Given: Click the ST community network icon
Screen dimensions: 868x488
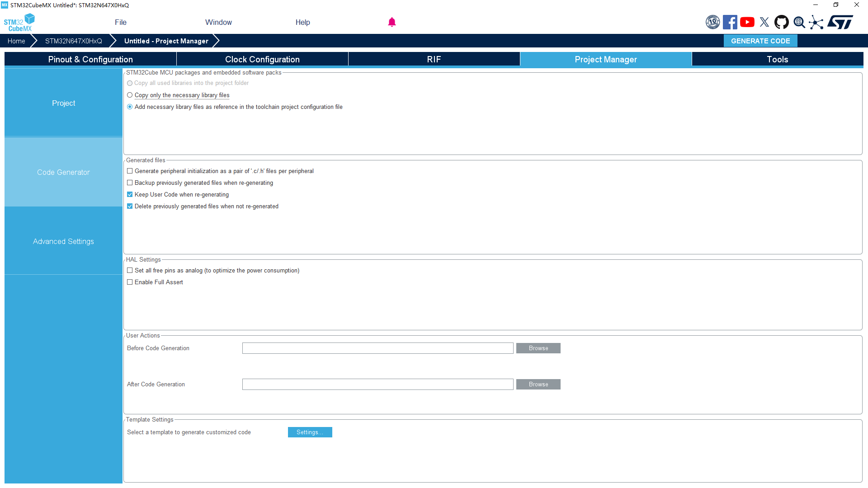Looking at the screenshot, I should [816, 22].
